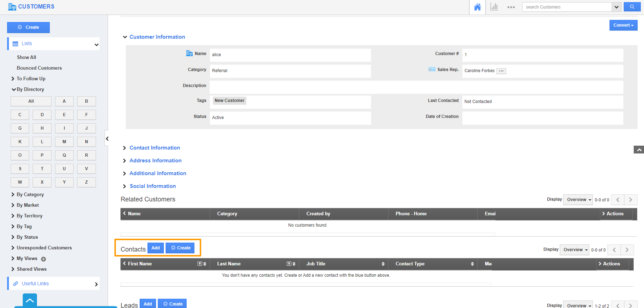The image size is (644, 308).
Task: Open Last Name column filter icon
Action: pyautogui.click(x=289, y=264)
